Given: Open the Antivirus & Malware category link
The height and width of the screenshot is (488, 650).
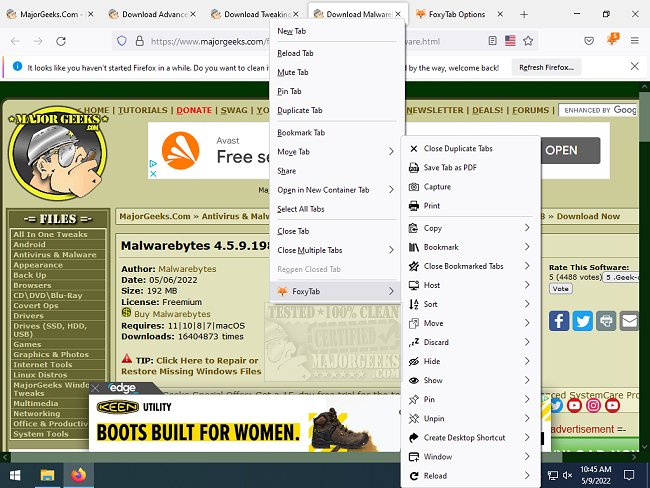Looking at the screenshot, I should (55, 255).
